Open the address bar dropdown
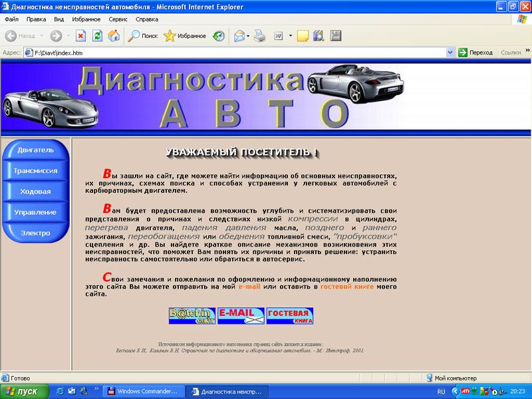 (450, 51)
